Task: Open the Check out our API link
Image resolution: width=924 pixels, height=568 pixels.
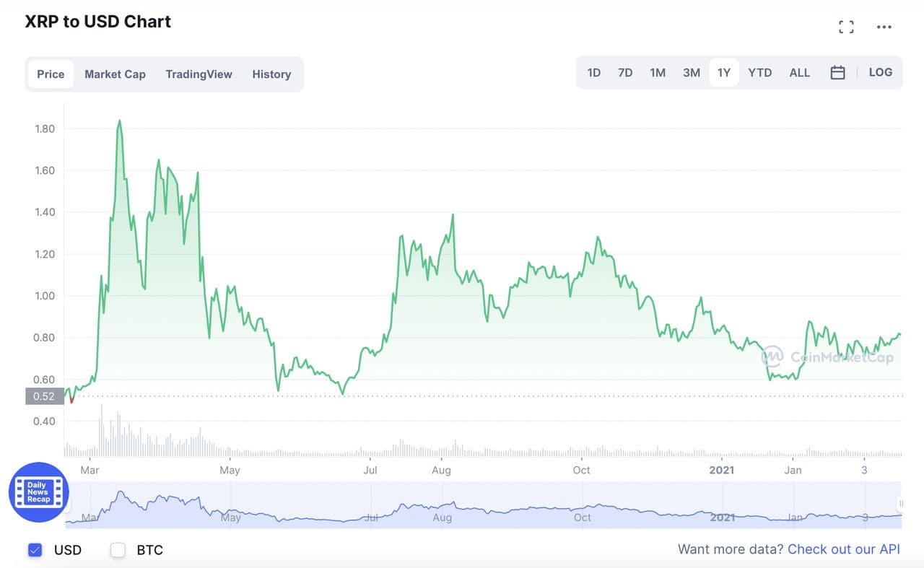Action: coord(843,549)
